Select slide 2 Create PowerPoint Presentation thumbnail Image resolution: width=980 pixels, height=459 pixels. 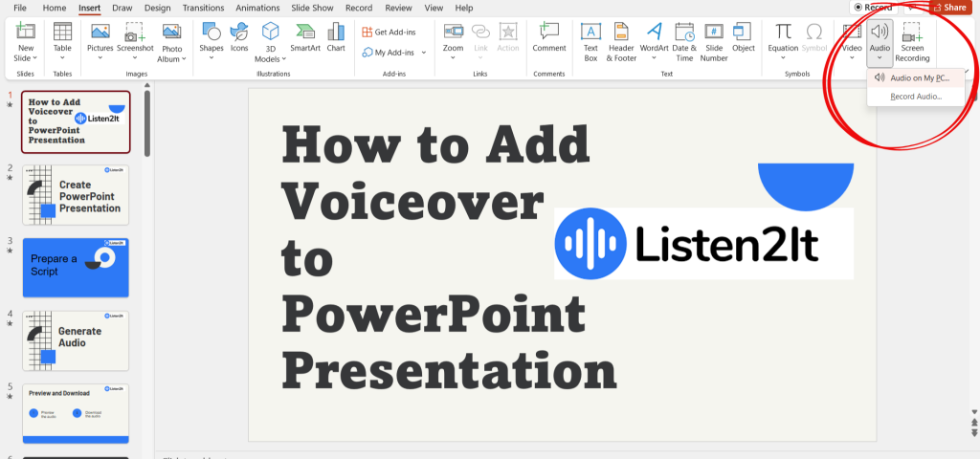click(76, 195)
